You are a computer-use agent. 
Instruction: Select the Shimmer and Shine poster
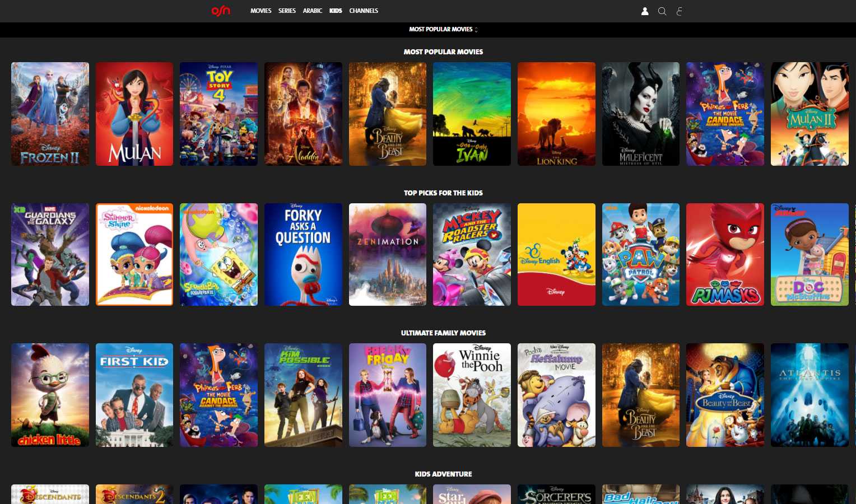(134, 254)
